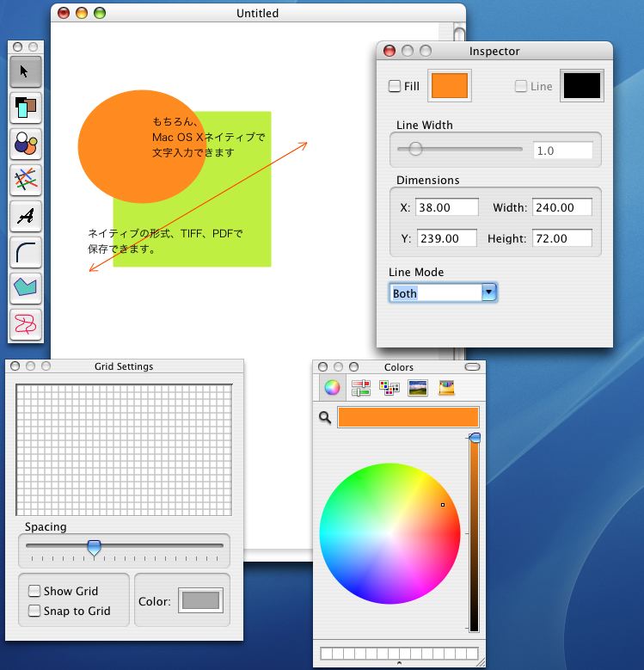This screenshot has width=644, height=670.
Task: Open the gray grid Color well
Action: tap(200, 601)
